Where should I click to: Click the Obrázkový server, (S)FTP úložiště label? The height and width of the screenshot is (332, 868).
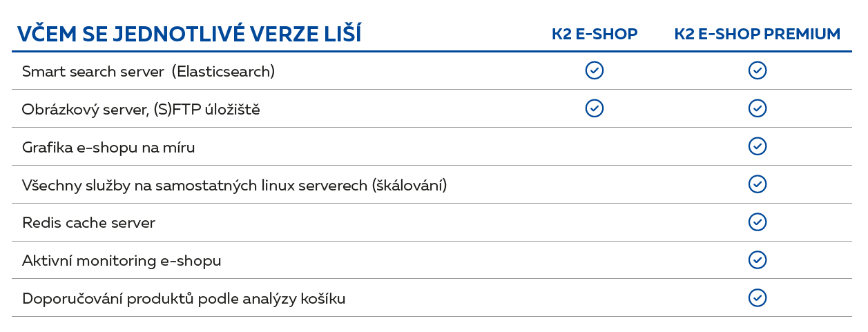[x=141, y=109]
